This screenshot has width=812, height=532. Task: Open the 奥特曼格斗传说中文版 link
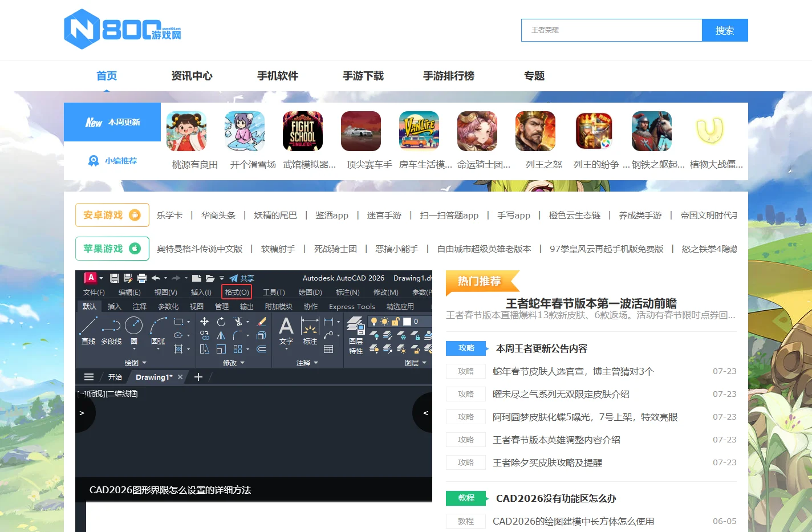click(200, 249)
